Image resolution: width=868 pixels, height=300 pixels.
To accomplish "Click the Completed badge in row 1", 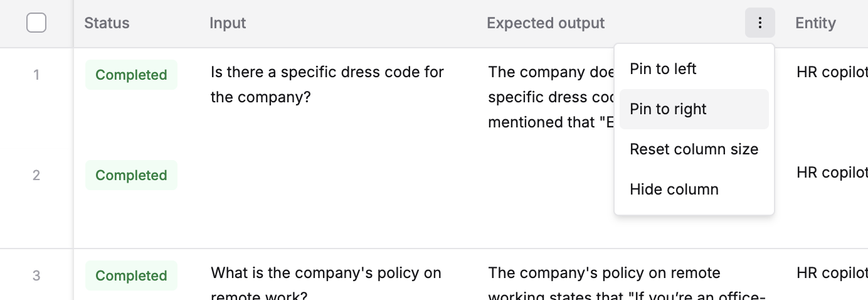I will tap(131, 75).
